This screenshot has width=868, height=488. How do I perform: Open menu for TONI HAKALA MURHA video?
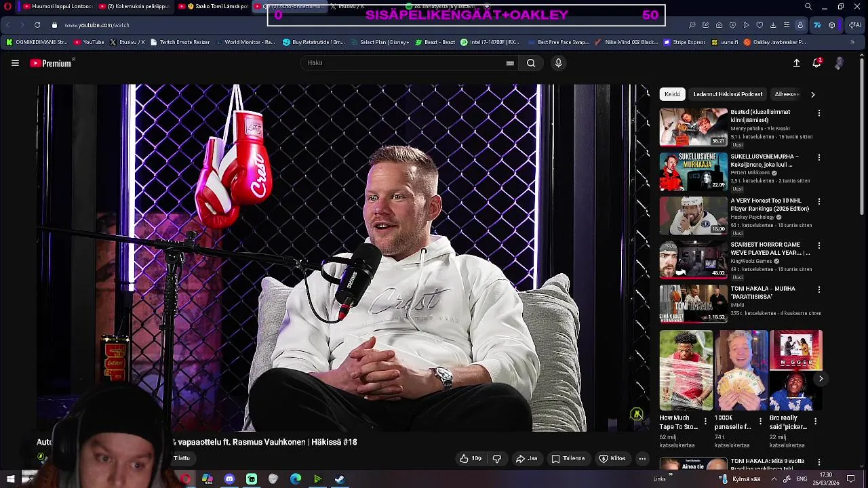pos(819,289)
